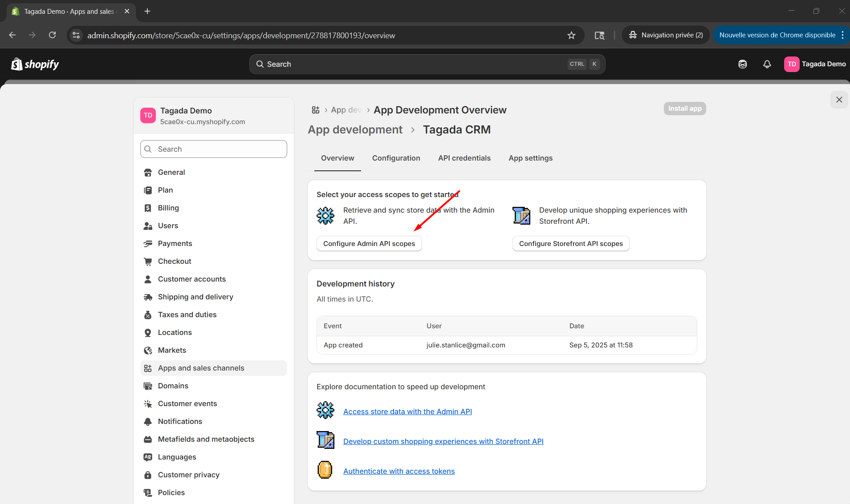Go back to previous browser page
The width and height of the screenshot is (850, 504).
point(12,35)
